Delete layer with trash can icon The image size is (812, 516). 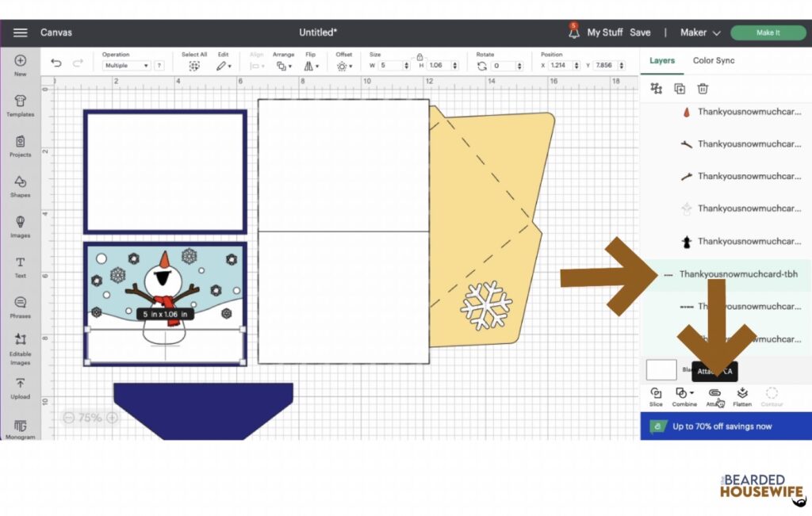[703, 89]
